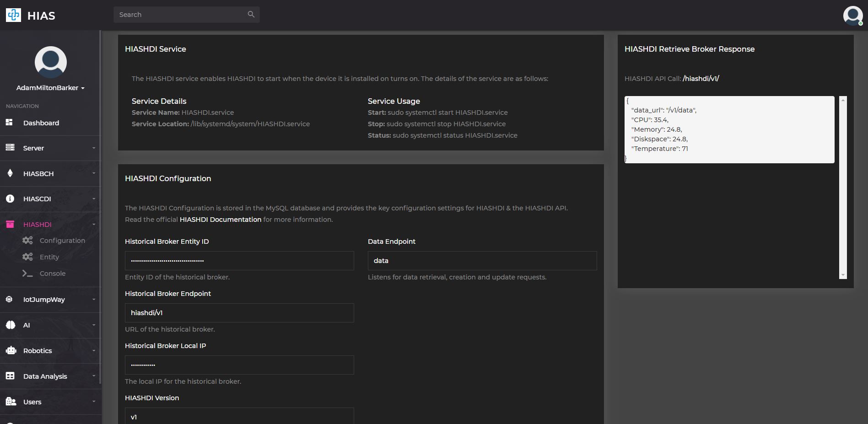Image resolution: width=868 pixels, height=424 pixels.
Task: Focus the Historical Broker Local IP field
Action: coord(239,365)
